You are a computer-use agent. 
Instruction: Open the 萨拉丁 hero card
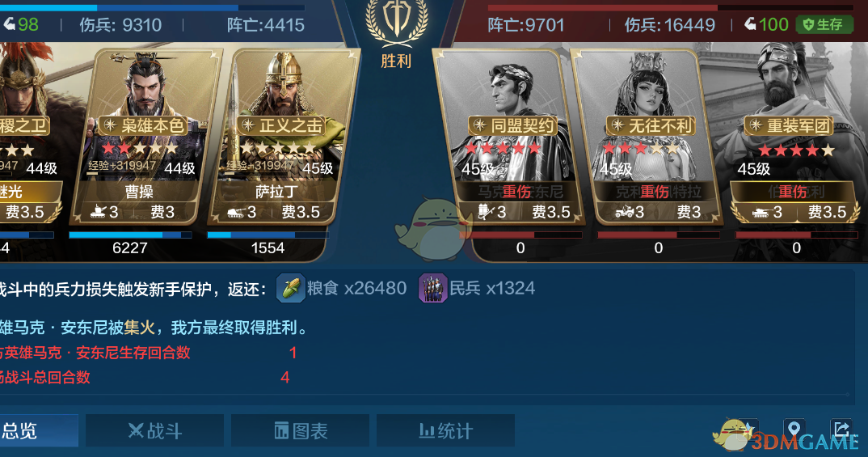coord(284,137)
